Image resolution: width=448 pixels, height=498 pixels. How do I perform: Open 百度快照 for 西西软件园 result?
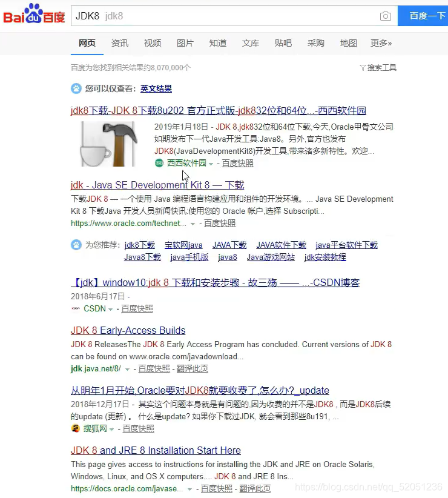click(237, 163)
